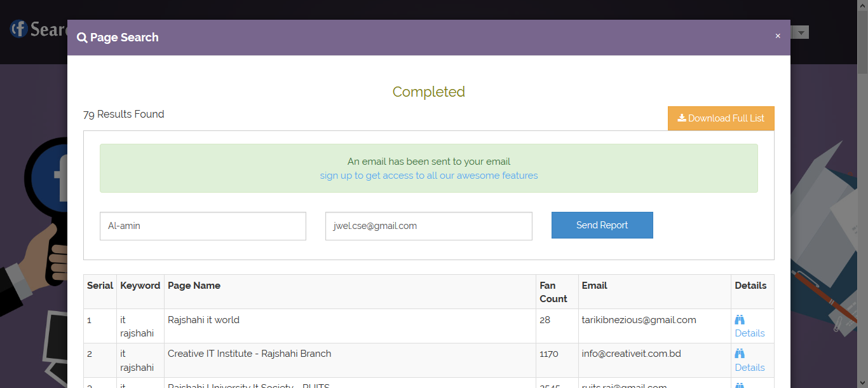Viewport: 868px width, 388px height.
Task: Download Full List button
Action: click(721, 118)
